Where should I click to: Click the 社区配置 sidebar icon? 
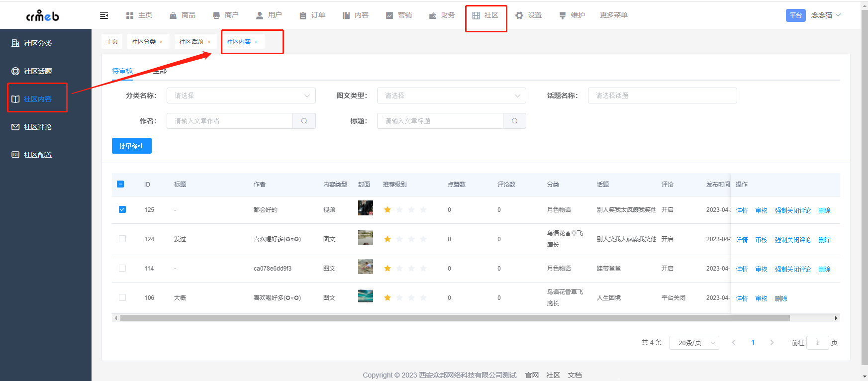pos(15,155)
